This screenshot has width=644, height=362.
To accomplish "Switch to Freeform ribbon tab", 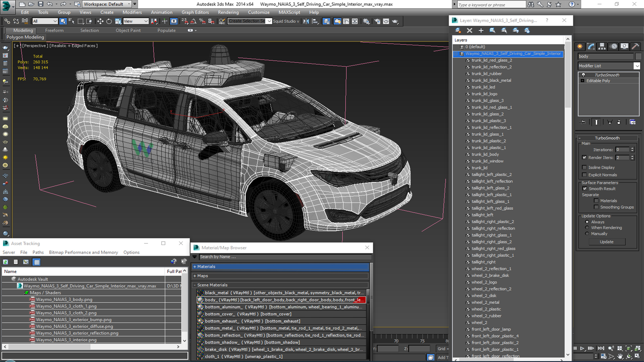I will 54,30.
